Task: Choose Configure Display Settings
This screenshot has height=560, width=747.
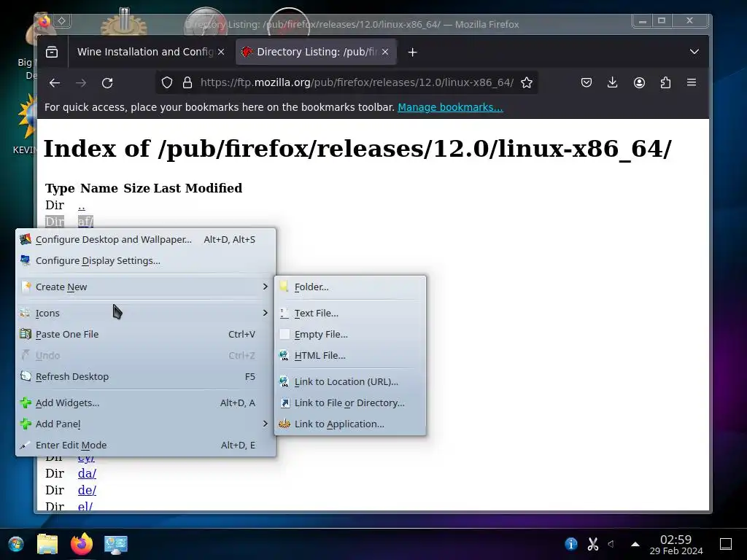Action: [146, 260]
